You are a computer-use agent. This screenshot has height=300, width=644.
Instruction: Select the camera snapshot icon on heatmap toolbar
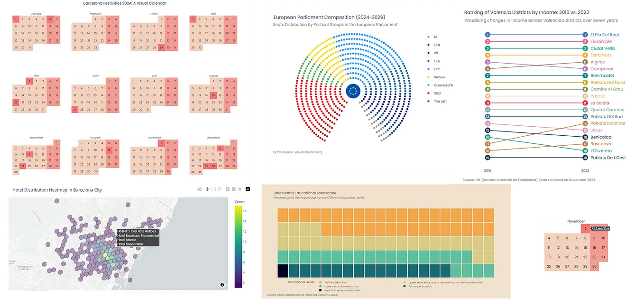coord(199,189)
